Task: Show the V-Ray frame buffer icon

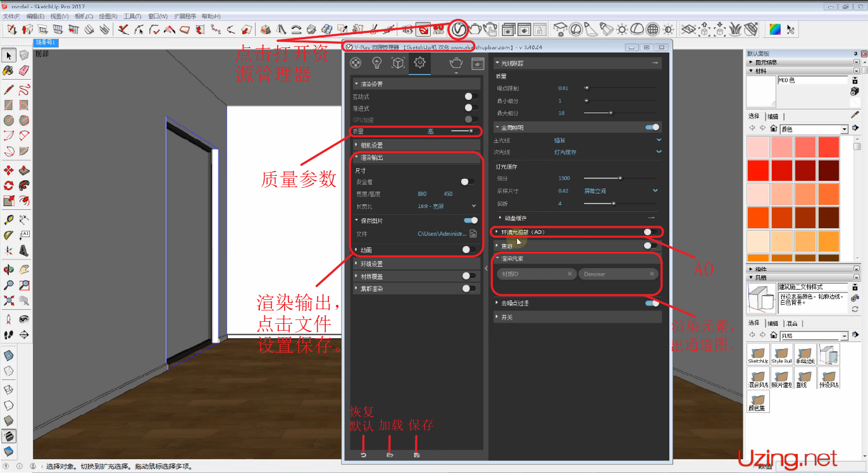Action: pyautogui.click(x=478, y=63)
